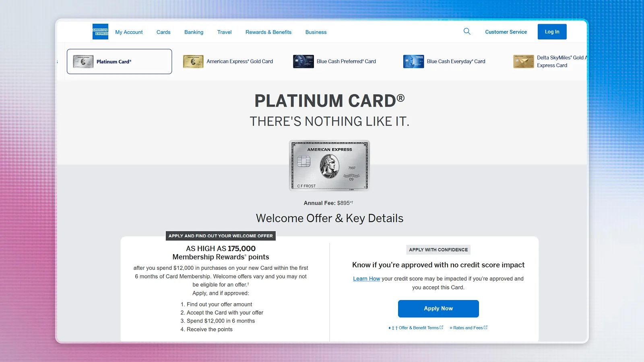
Task: Open the search magnifier icon
Action: pos(467,31)
